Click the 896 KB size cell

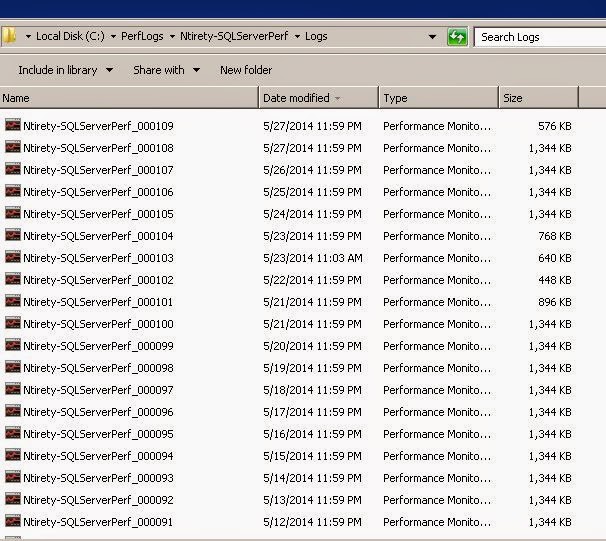(555, 302)
